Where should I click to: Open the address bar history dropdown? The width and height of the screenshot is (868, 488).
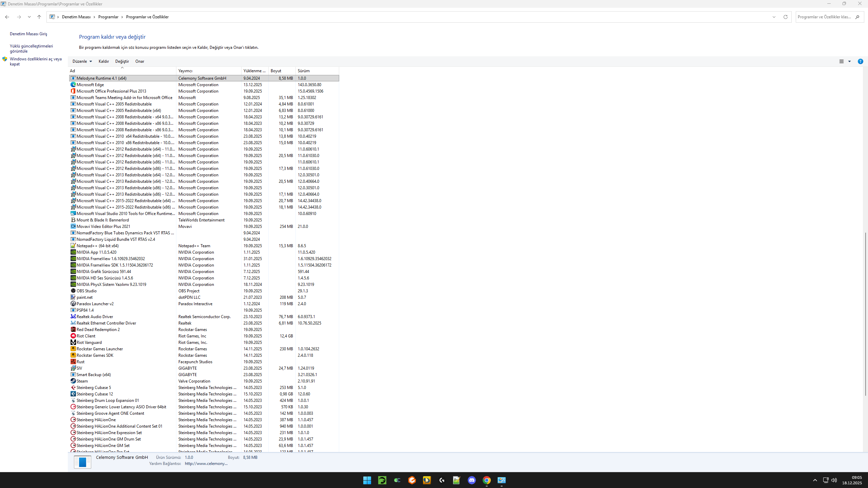pyautogui.click(x=774, y=17)
